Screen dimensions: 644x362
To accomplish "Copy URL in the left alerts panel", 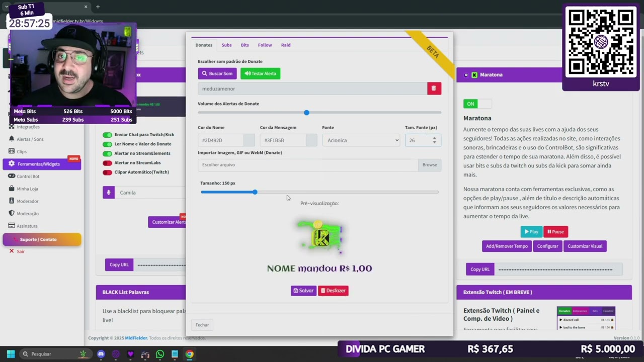I will coord(119,264).
